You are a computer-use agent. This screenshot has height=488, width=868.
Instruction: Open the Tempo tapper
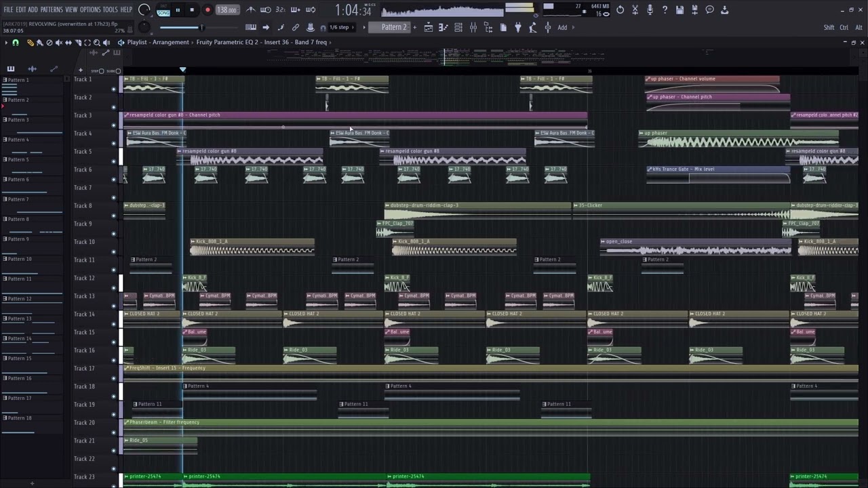[x=533, y=28]
